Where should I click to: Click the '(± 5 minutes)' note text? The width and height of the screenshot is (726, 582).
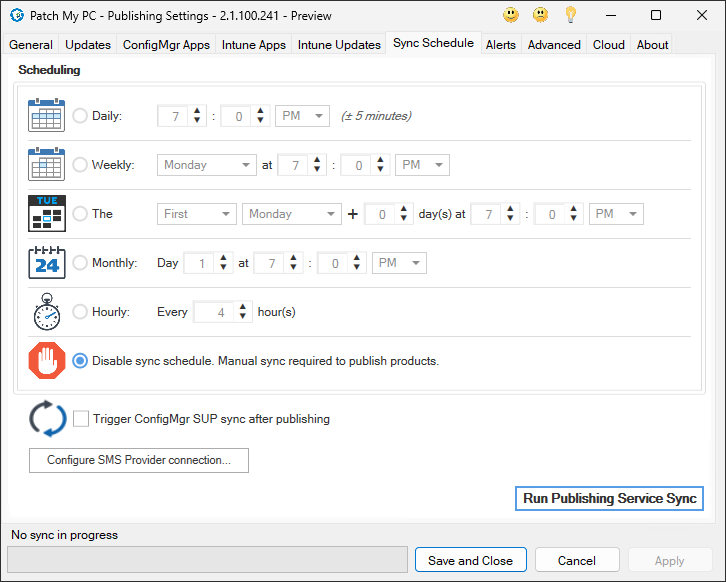click(376, 116)
